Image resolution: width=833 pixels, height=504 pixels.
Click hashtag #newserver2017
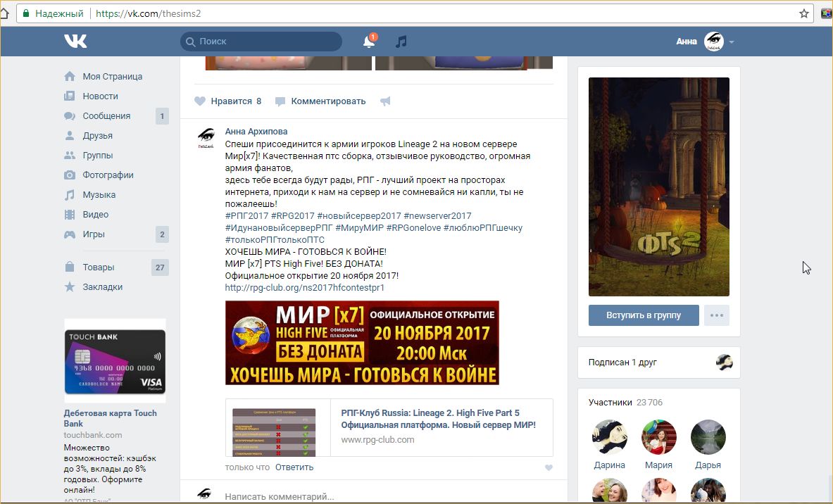[x=437, y=215]
